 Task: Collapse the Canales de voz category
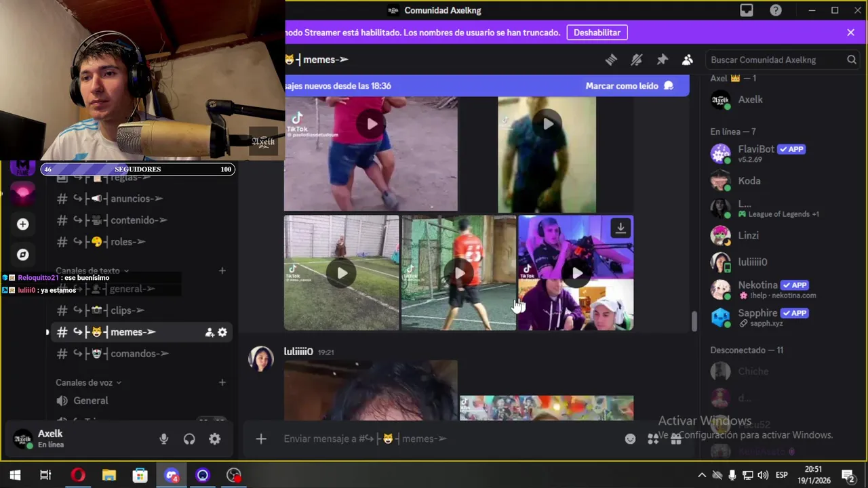[x=88, y=382]
